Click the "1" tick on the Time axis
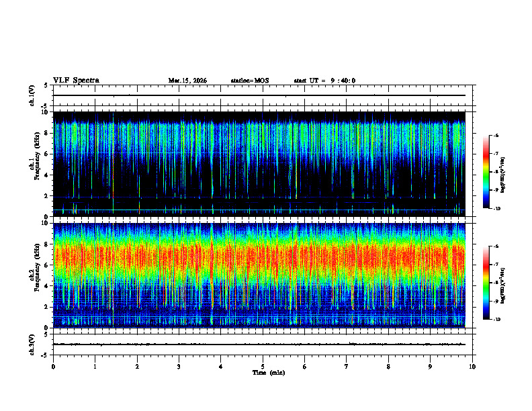Viewport: 532px width, 411px height. (x=95, y=367)
